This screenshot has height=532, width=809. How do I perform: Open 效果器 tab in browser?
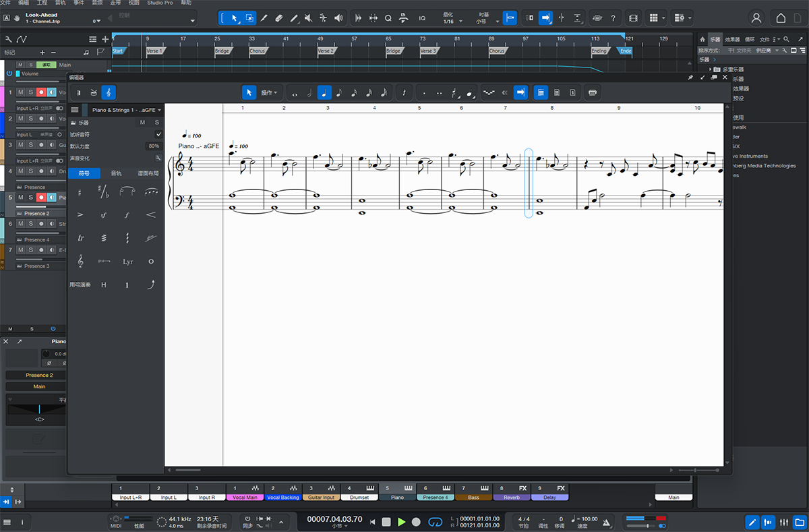(732, 40)
